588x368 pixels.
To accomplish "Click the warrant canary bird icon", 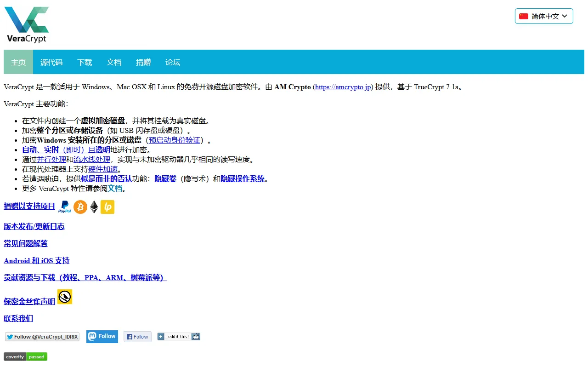I will 65,297.
